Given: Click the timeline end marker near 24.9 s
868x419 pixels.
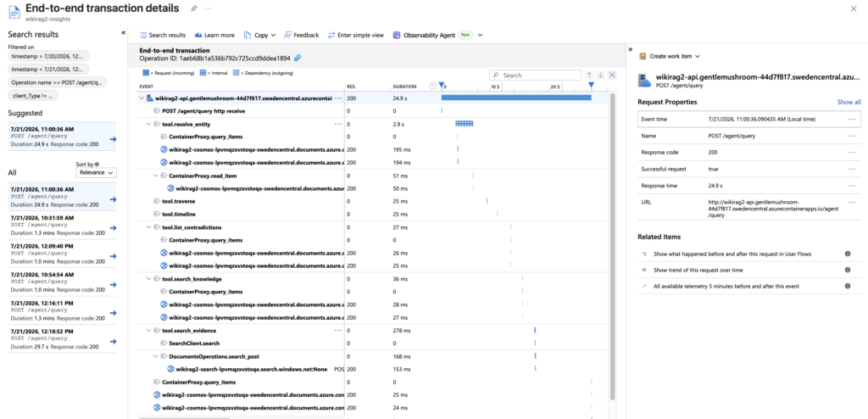Looking at the screenshot, I should click(x=591, y=86).
